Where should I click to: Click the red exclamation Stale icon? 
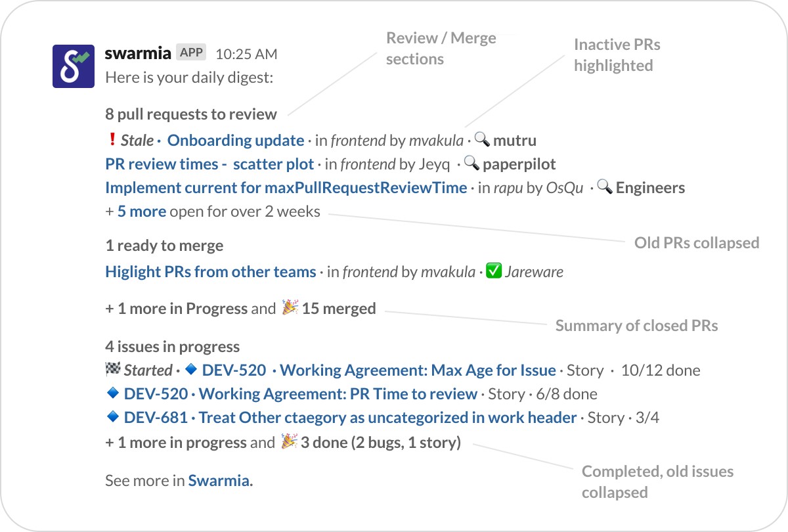tap(111, 140)
